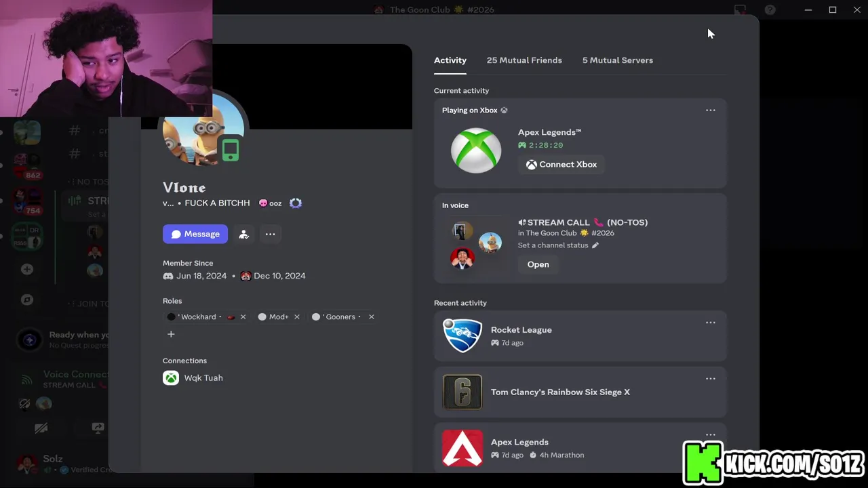Screen dimensions: 868x488
Task: Click the inbox icon in Discord title bar
Action: (x=740, y=9)
